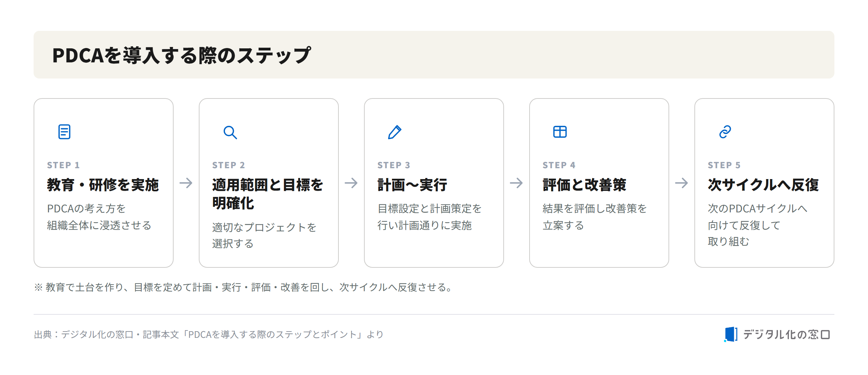This screenshot has height=375, width=868.
Task: Click the blue デジタル化の窓口 logo icon
Action: [730, 334]
